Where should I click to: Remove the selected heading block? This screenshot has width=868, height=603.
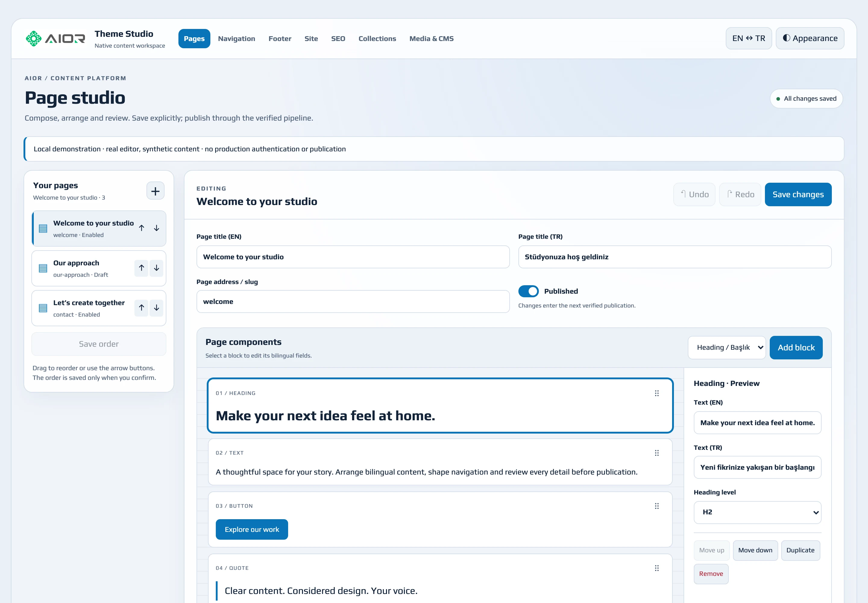pyautogui.click(x=711, y=574)
